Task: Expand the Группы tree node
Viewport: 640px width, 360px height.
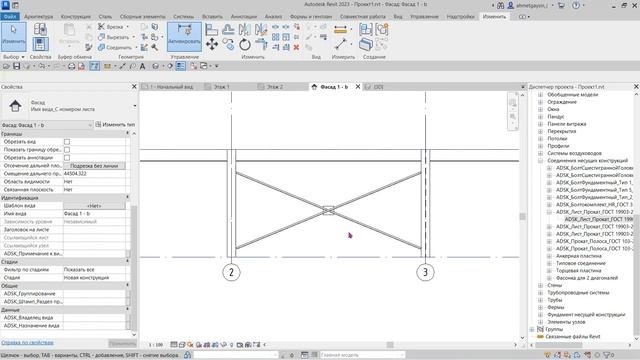Action: click(x=532, y=329)
